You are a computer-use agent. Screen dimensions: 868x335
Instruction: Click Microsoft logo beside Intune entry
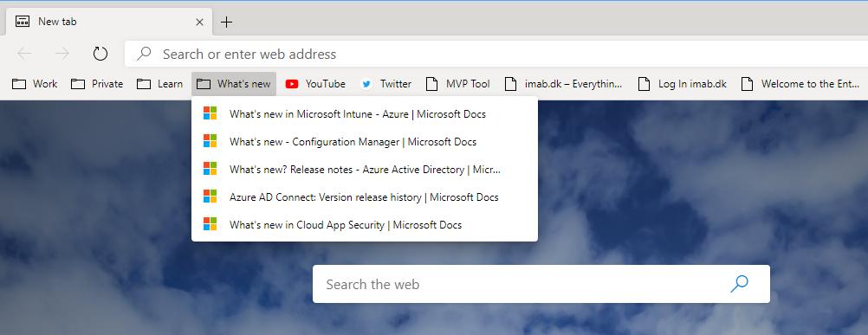tap(210, 113)
